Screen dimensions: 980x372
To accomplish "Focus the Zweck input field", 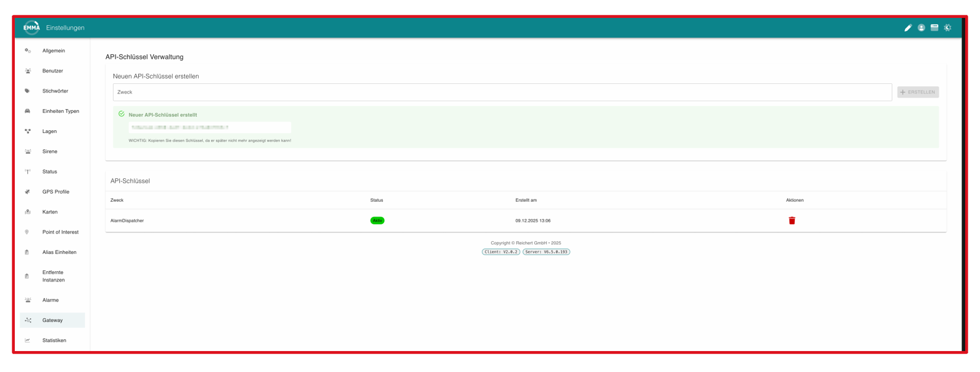I will (x=502, y=92).
